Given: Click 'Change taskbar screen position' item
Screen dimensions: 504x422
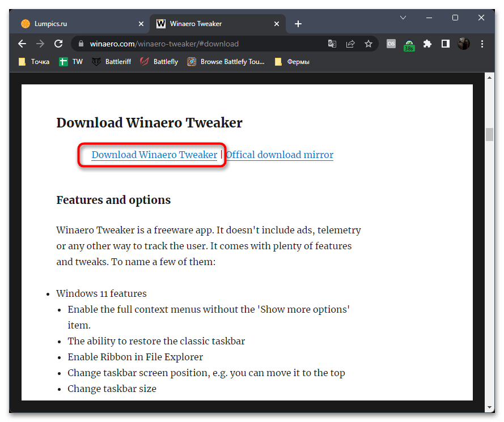Looking at the screenshot, I should point(206,373).
